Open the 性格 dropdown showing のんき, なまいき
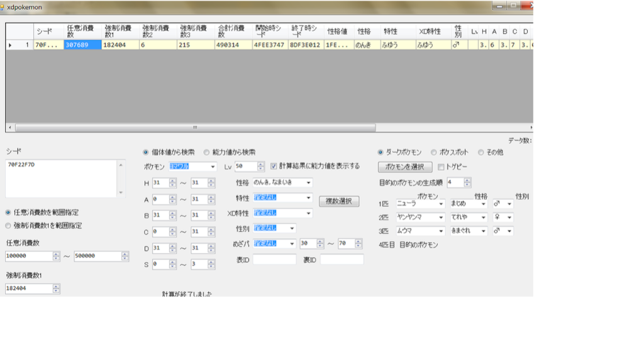This screenshot has width=644, height=362. [308, 183]
